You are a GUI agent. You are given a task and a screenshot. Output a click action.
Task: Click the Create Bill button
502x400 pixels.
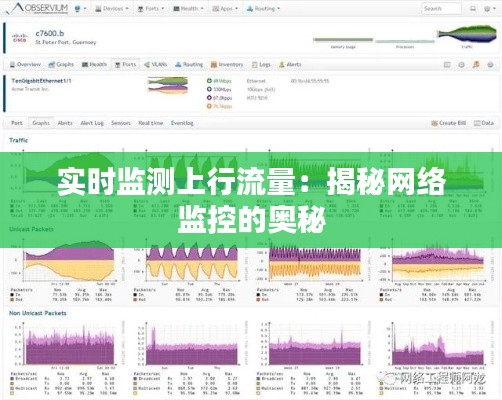pos(449,123)
